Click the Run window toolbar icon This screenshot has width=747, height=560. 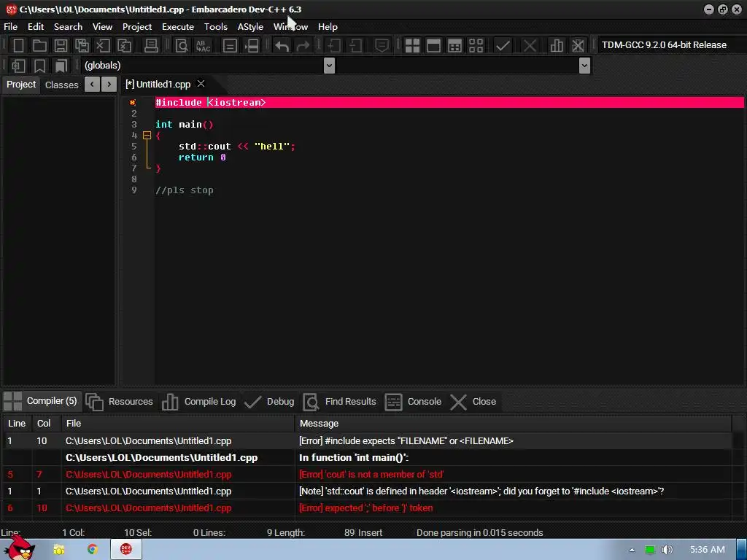(433, 46)
